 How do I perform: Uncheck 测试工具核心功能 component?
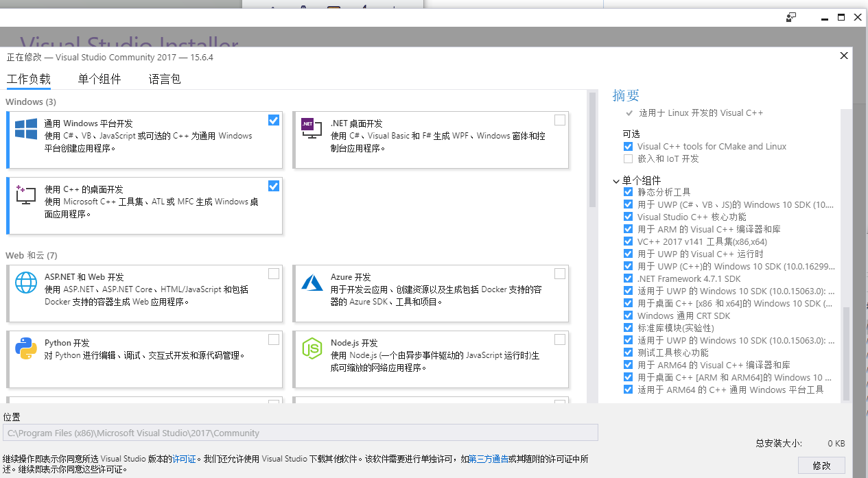[x=628, y=352]
